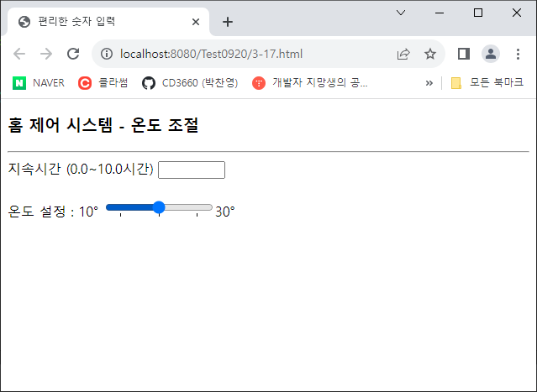Open Chrome three-dot menu
Viewport: 537px width, 392px height.
pyautogui.click(x=518, y=54)
